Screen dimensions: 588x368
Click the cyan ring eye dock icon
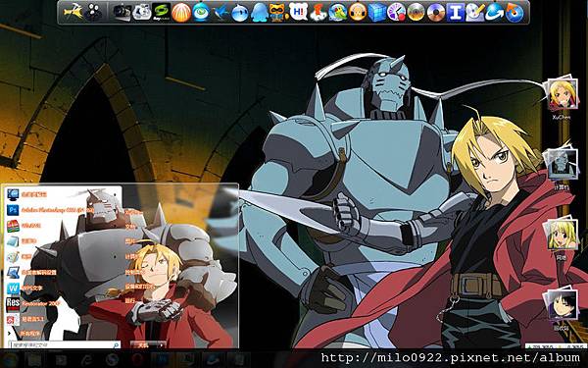201,13
